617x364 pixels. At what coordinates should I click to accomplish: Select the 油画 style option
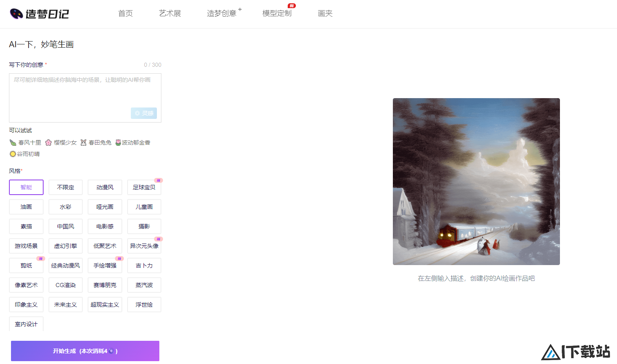click(26, 207)
